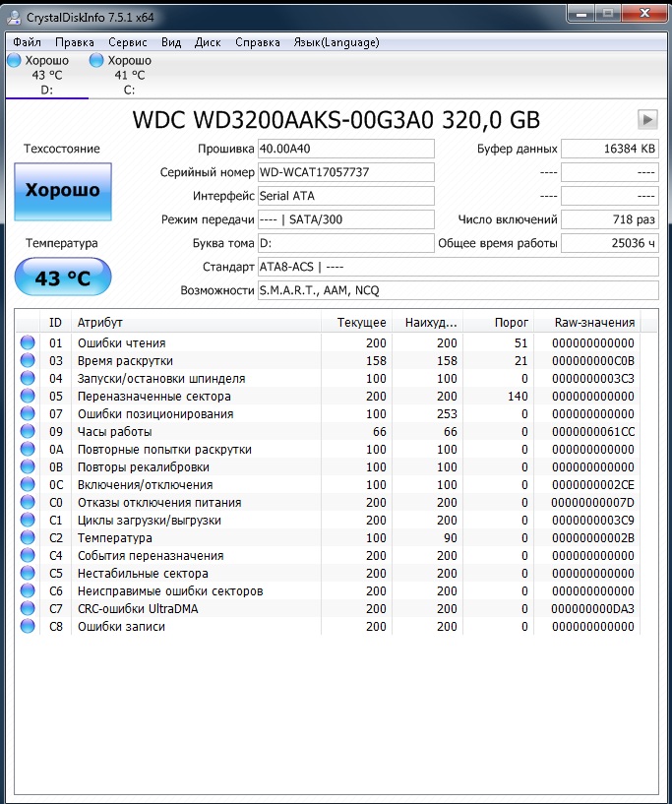Select the Ошибки чтения attribute text
Screen dimensions: 672x804
(x=121, y=343)
